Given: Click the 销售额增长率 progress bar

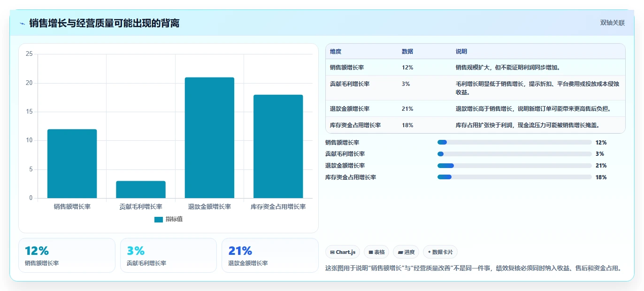Looking at the screenshot, I should (514, 142).
